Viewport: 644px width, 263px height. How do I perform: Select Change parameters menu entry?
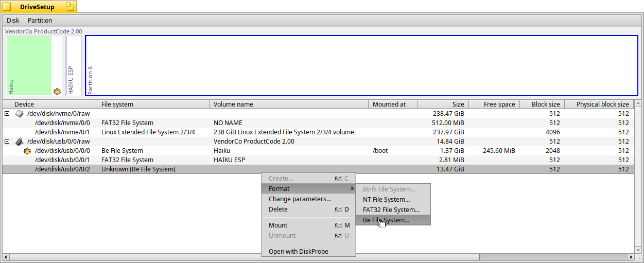click(300, 199)
